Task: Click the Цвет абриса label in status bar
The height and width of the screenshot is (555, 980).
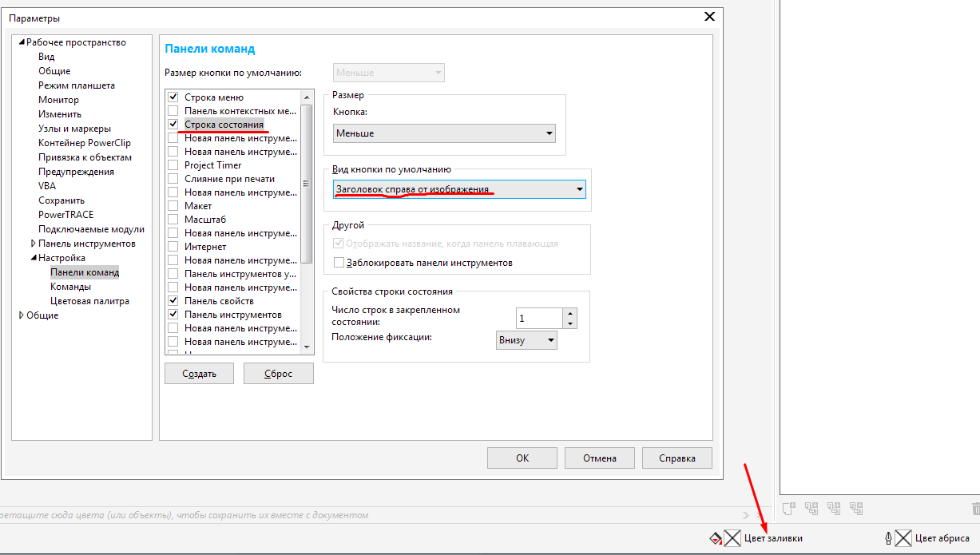Action: pos(942,539)
